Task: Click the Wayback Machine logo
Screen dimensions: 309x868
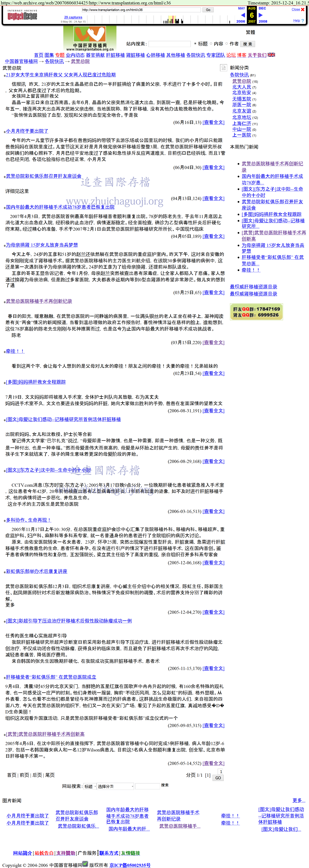Action: pyautogui.click(x=22, y=15)
